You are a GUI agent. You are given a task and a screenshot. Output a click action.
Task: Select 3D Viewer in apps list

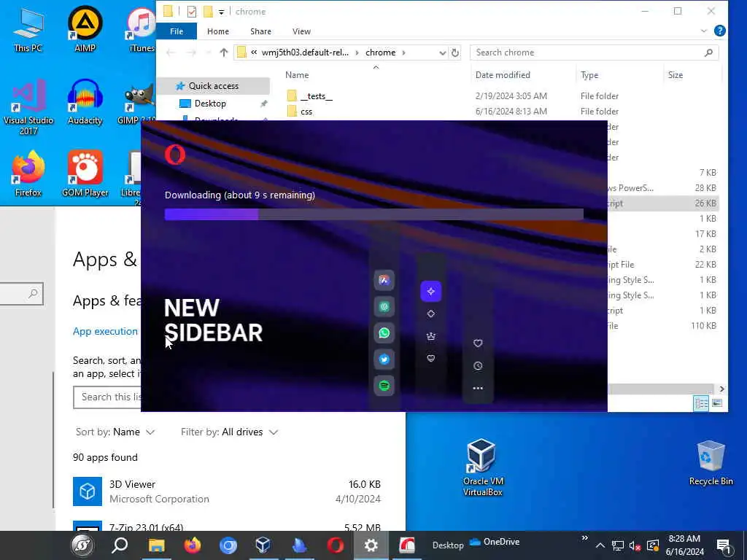click(x=227, y=491)
